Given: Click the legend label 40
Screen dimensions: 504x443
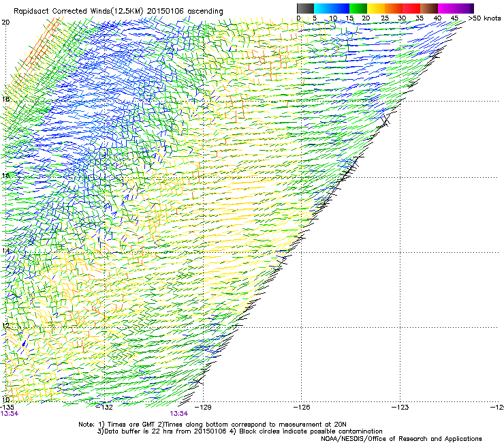Looking at the screenshot, I should (437, 18).
